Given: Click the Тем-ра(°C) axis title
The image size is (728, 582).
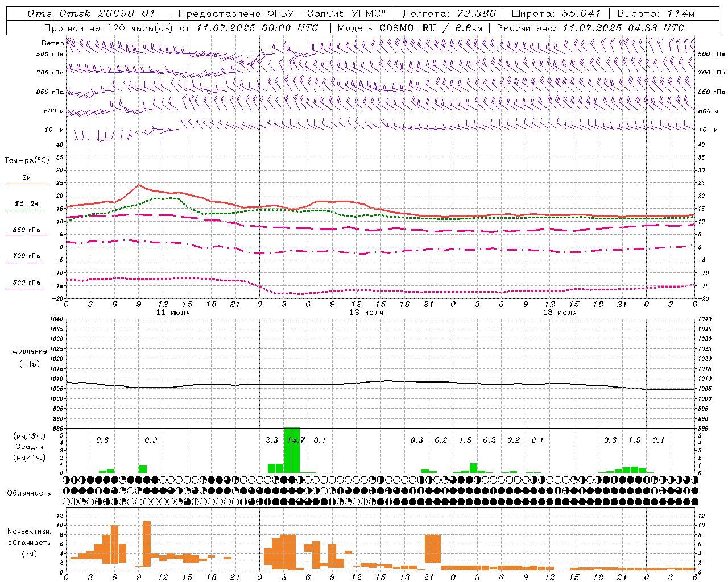Looking at the screenshot, I should click(x=27, y=161).
